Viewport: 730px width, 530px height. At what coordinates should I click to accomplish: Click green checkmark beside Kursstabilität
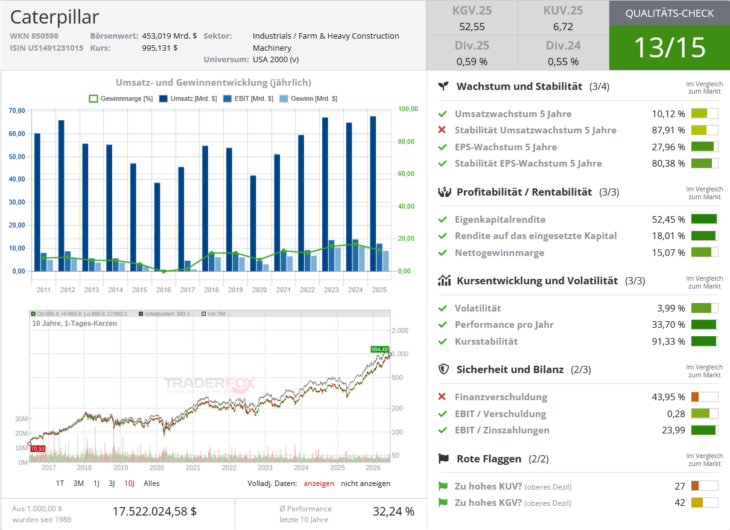tap(442, 341)
